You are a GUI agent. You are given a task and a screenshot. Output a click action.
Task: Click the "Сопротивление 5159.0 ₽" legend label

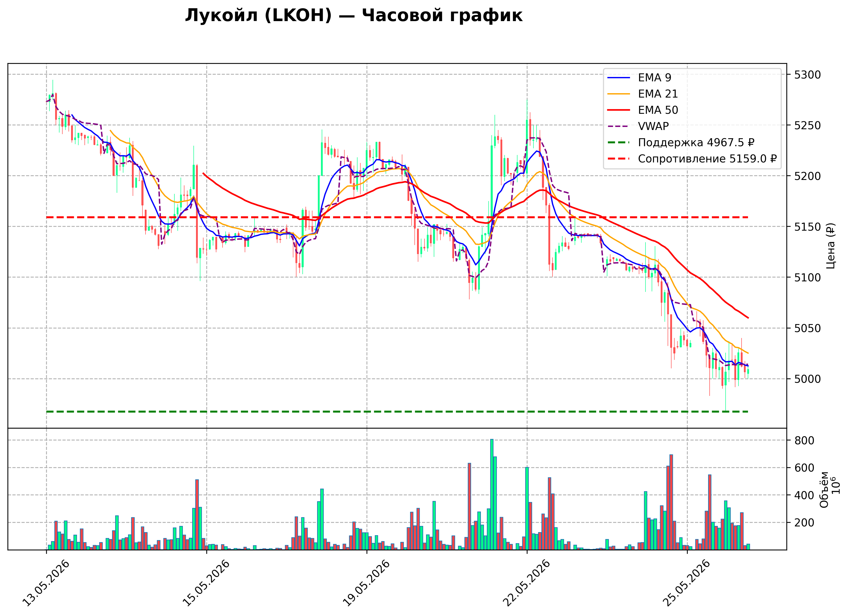pyautogui.click(x=707, y=159)
